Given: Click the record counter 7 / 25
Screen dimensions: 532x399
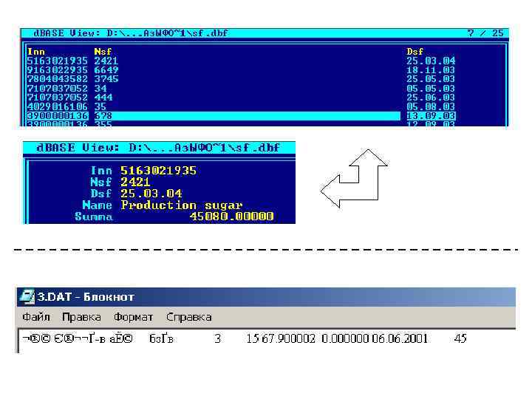Looking at the screenshot, I should tap(485, 33).
